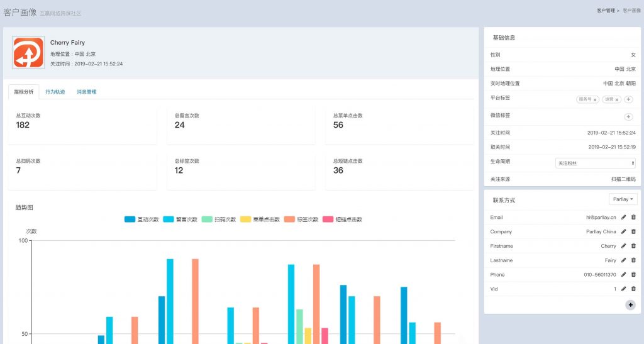The width and height of the screenshot is (644, 344).
Task: Click the 客户画像 breadcrumb item
Action: point(631,11)
